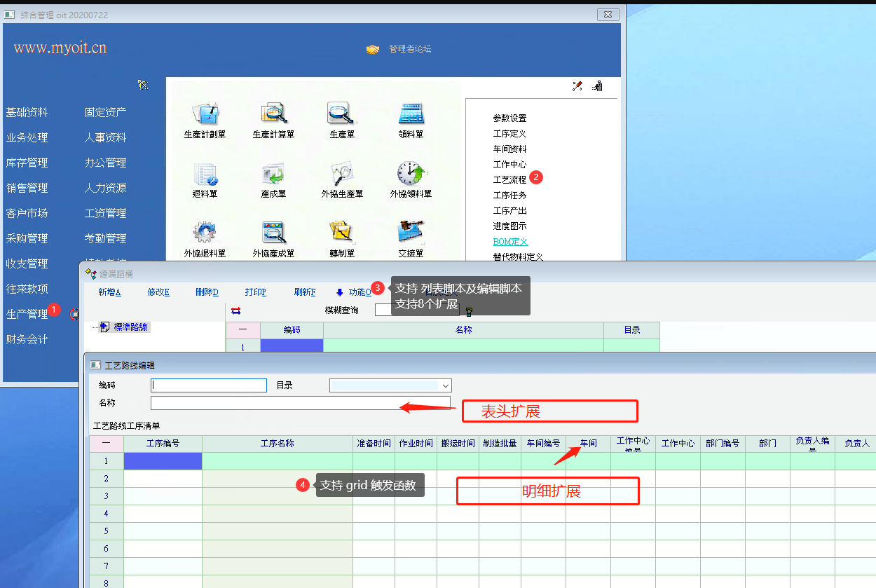Click the 工艺流程 link

click(x=509, y=180)
